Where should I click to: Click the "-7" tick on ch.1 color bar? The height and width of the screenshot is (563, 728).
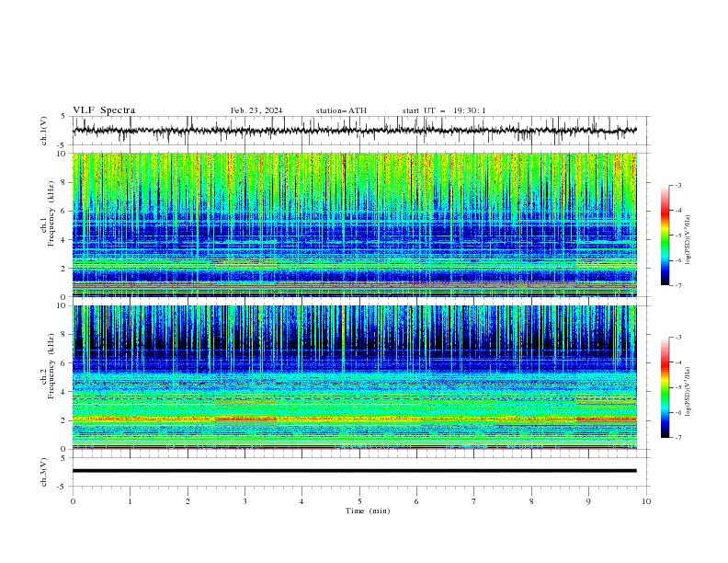point(678,286)
